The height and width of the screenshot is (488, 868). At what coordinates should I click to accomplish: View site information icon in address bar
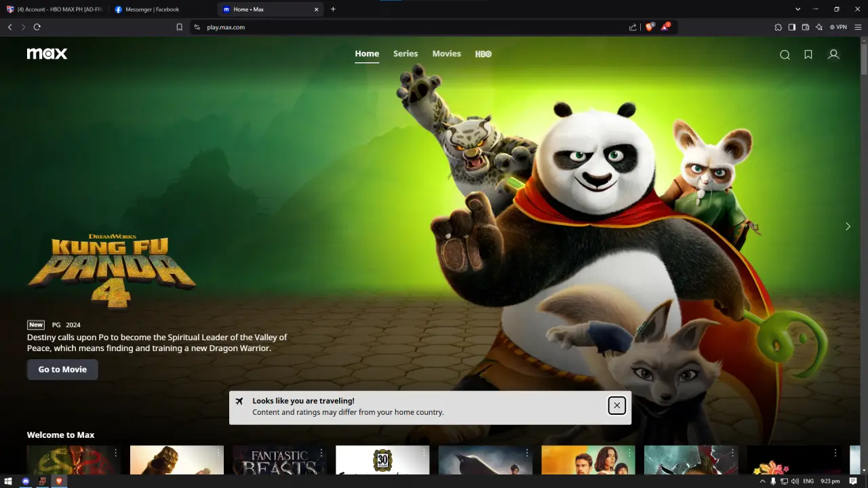[x=197, y=27]
